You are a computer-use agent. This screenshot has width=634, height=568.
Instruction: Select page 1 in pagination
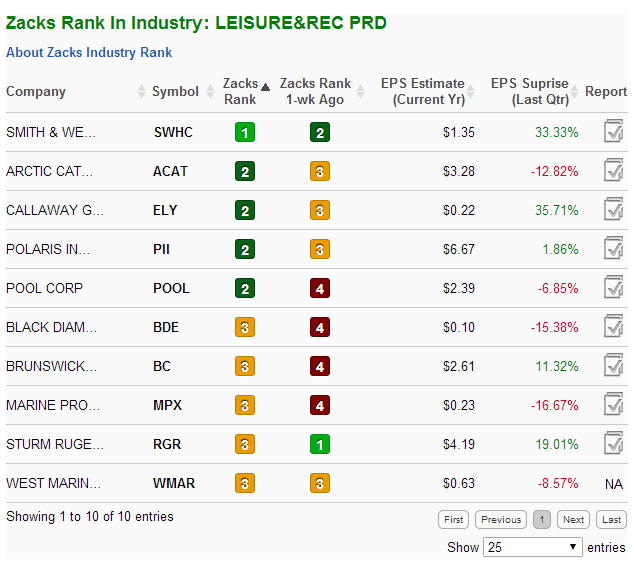[541, 520]
